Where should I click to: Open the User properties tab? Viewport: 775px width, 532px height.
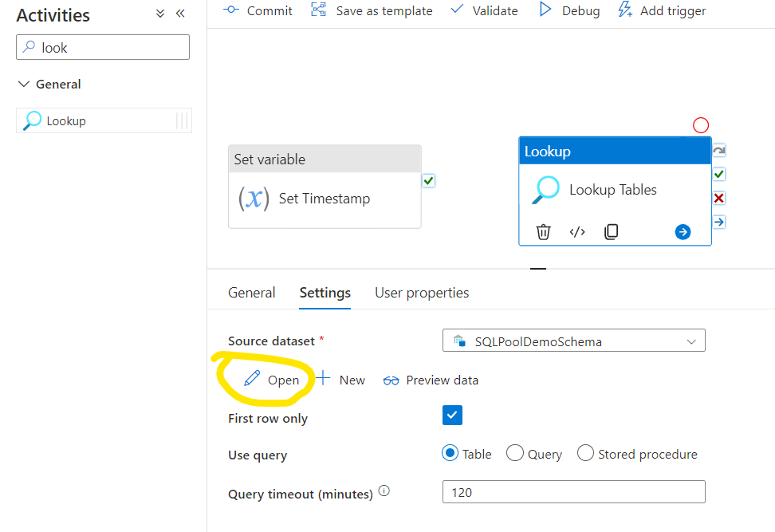click(x=422, y=293)
